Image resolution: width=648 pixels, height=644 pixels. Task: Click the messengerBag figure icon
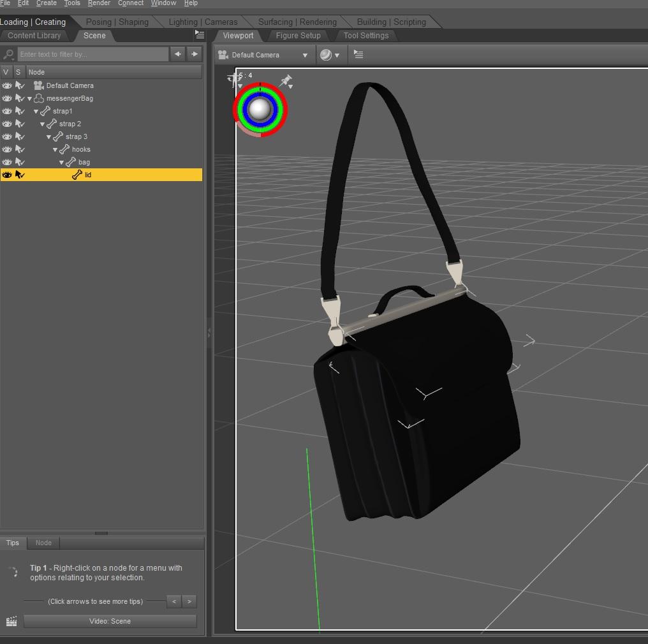pos(38,98)
